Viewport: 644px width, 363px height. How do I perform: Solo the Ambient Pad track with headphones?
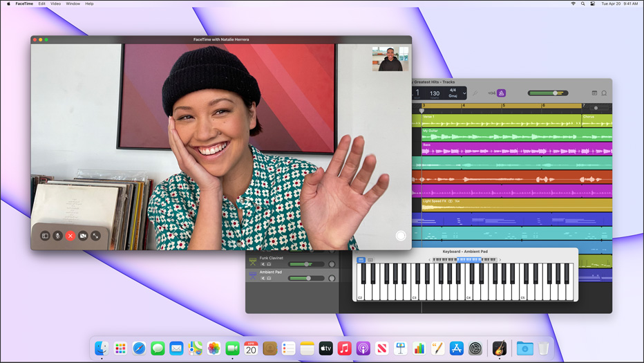[269, 278]
